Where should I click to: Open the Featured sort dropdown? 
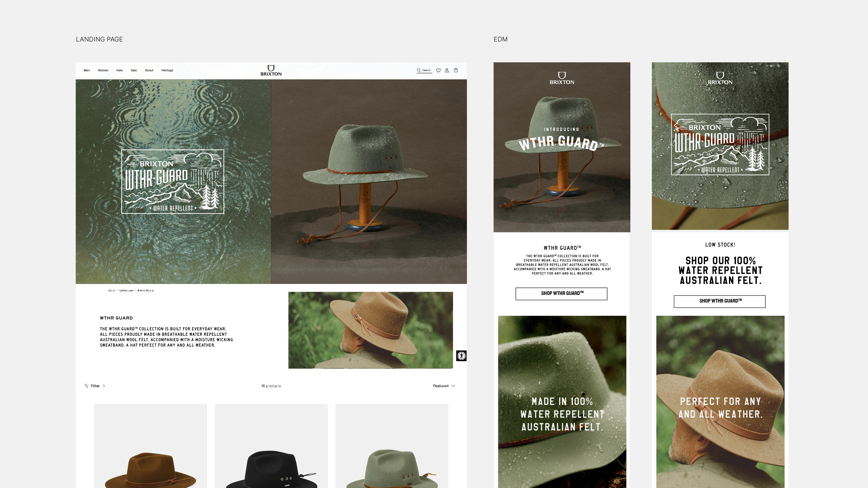(x=444, y=386)
